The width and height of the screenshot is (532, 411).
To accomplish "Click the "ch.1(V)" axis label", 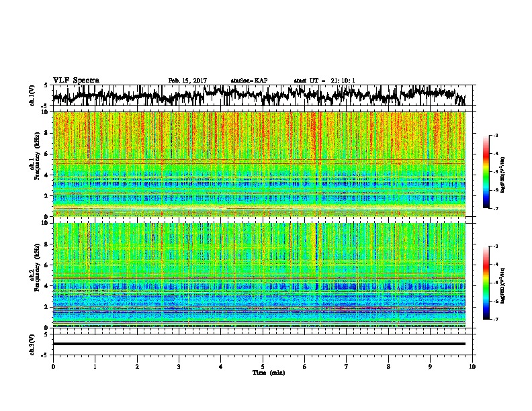I will coord(32,95).
